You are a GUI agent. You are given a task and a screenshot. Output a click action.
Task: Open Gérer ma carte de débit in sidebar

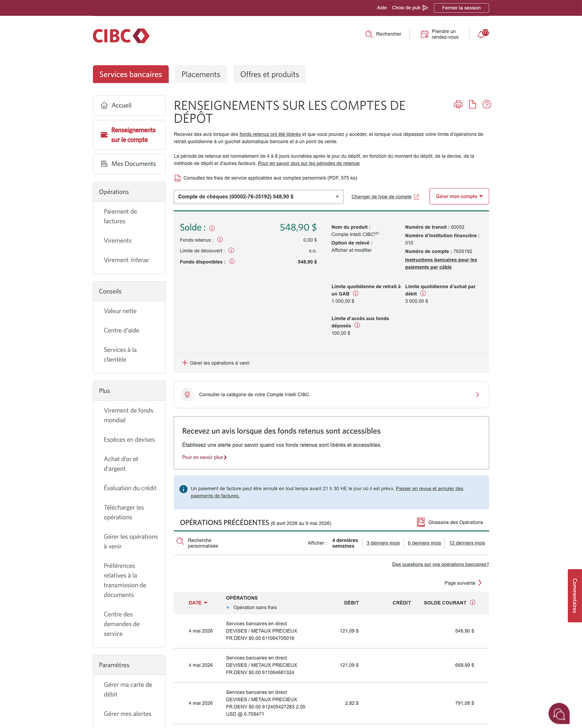click(128, 690)
